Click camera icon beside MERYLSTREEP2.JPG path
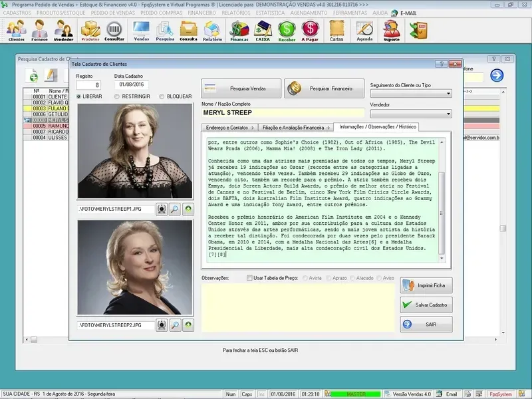 pos(161,325)
